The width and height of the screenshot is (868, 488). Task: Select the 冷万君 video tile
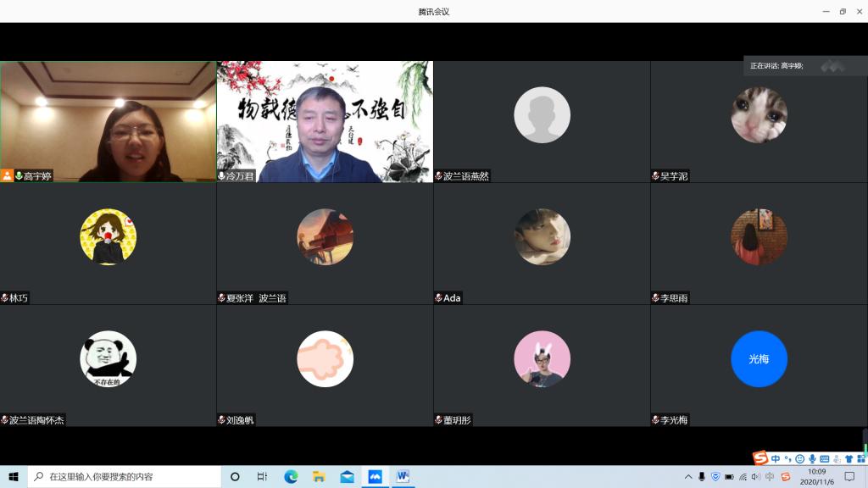pos(325,121)
